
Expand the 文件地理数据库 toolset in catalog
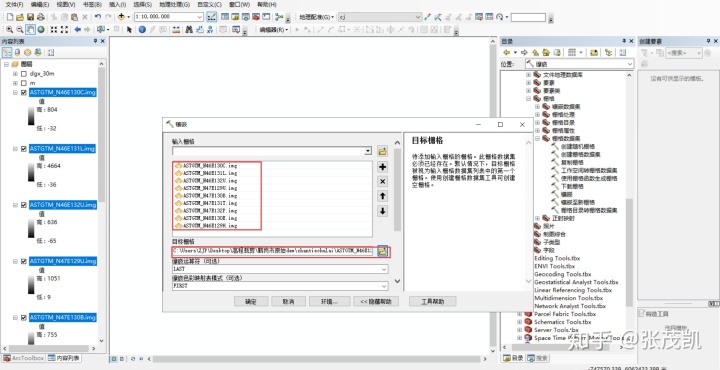[528, 74]
